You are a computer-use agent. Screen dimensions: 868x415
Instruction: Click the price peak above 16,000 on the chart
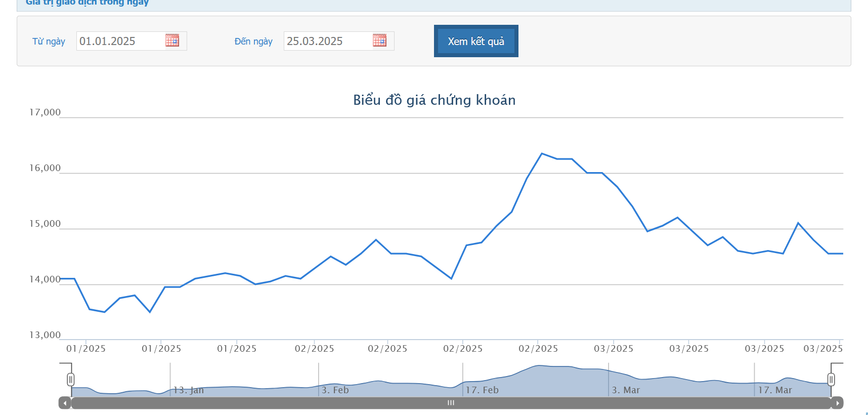(542, 153)
